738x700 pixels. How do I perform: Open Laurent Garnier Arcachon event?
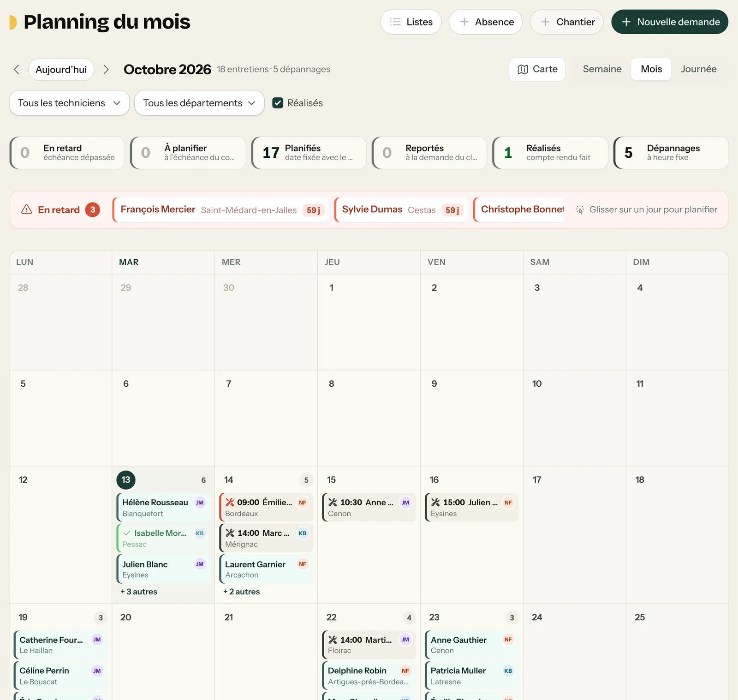(266, 569)
